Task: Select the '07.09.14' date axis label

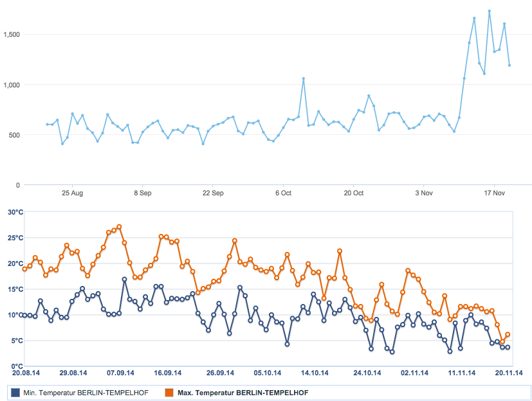Action: [x=120, y=372]
